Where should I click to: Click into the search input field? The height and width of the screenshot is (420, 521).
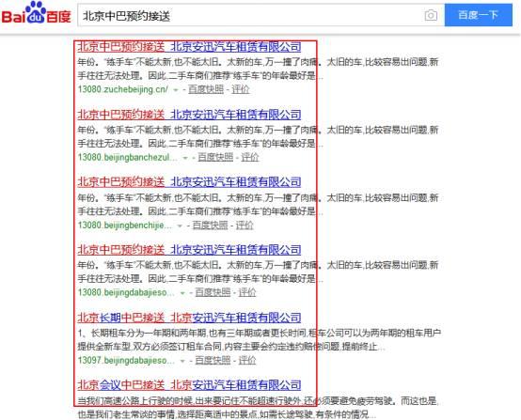click(250, 15)
